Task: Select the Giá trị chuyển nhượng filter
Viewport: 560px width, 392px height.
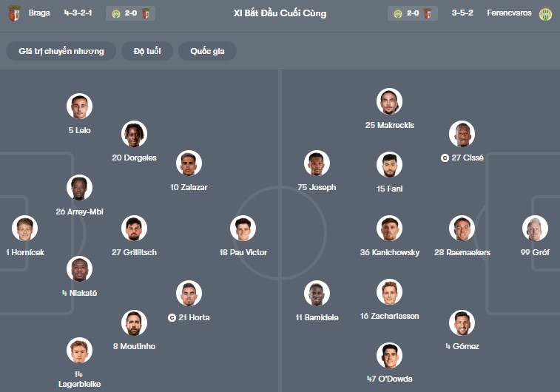Action: [x=61, y=51]
